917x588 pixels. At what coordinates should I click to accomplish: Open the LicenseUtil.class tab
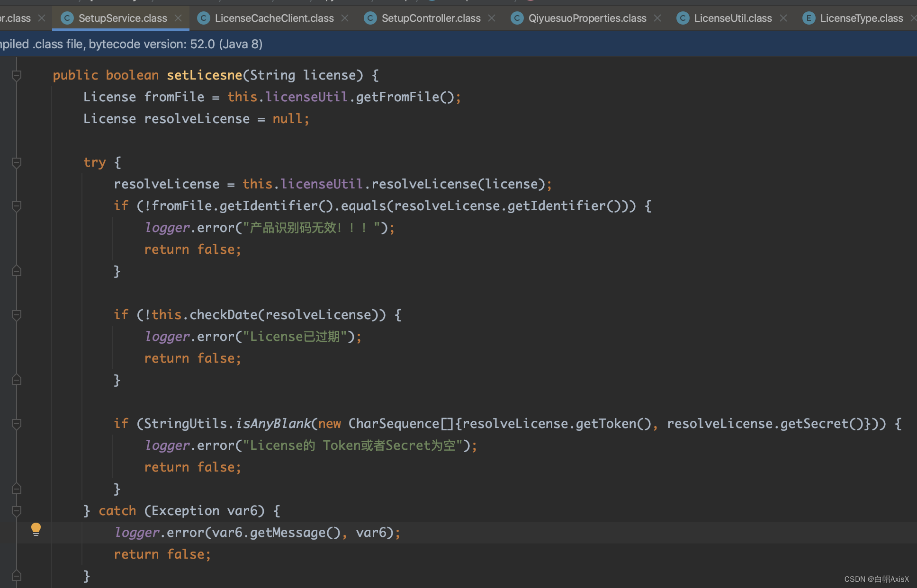tap(732, 18)
